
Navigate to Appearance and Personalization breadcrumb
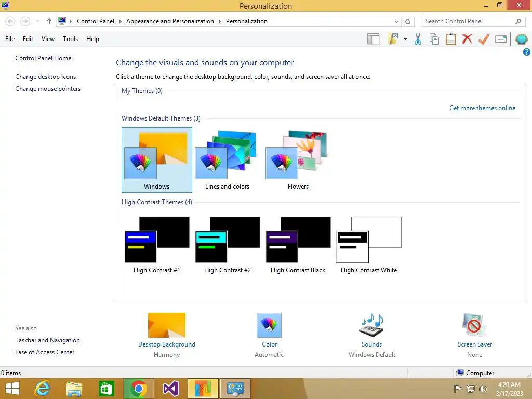click(170, 21)
